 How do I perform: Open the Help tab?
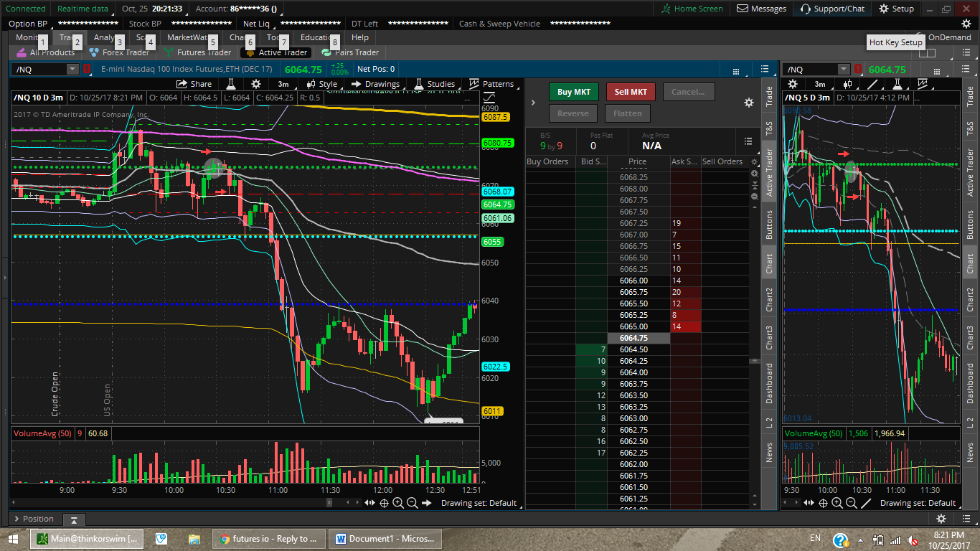click(x=360, y=37)
